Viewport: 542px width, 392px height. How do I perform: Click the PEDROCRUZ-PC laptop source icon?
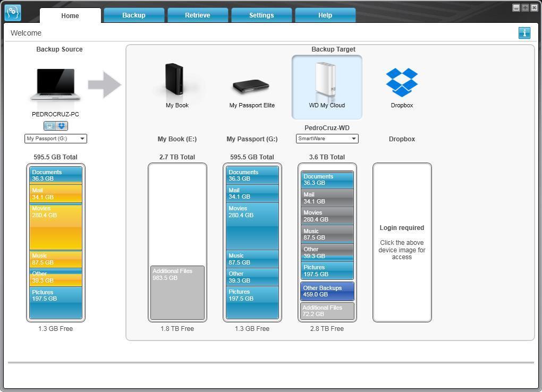click(x=55, y=85)
